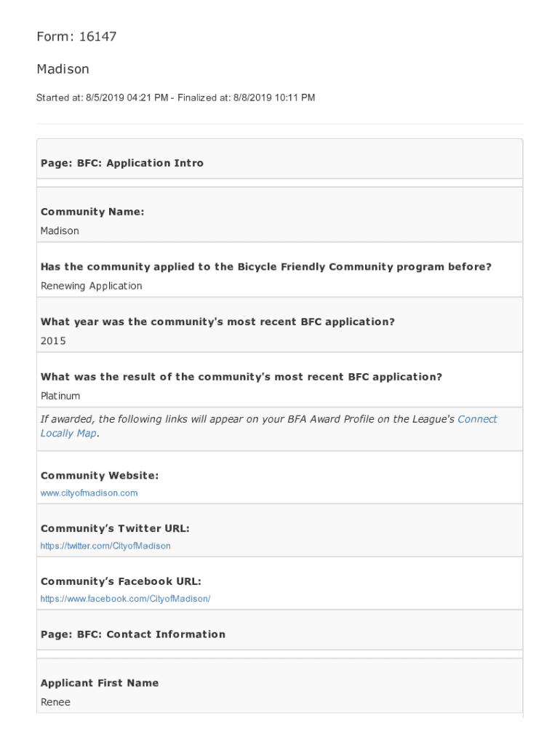
Task: Click the "Form: 16147" heading
Action: (76, 36)
